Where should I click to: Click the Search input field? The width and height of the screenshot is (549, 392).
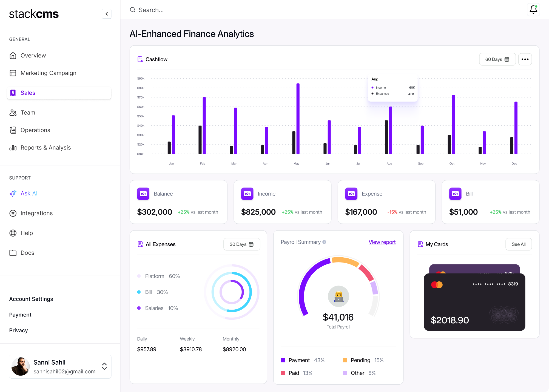192,10
